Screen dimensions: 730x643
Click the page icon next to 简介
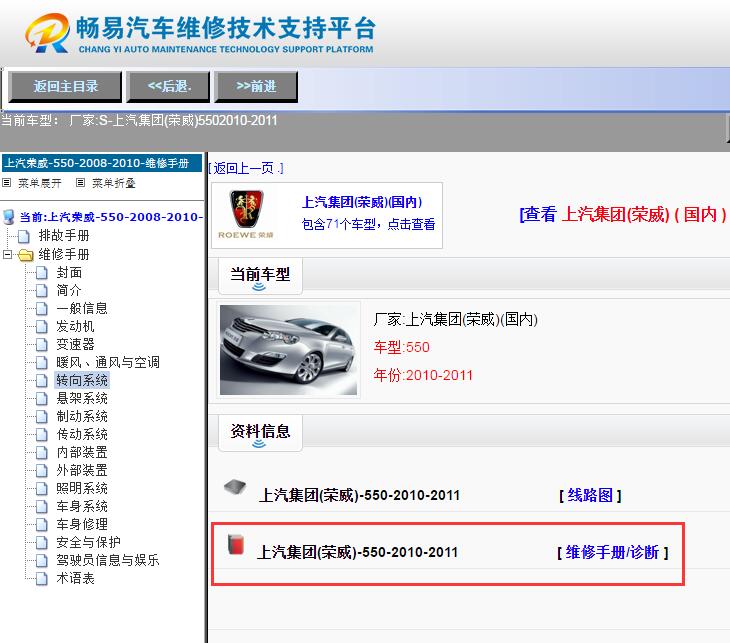pos(42,291)
